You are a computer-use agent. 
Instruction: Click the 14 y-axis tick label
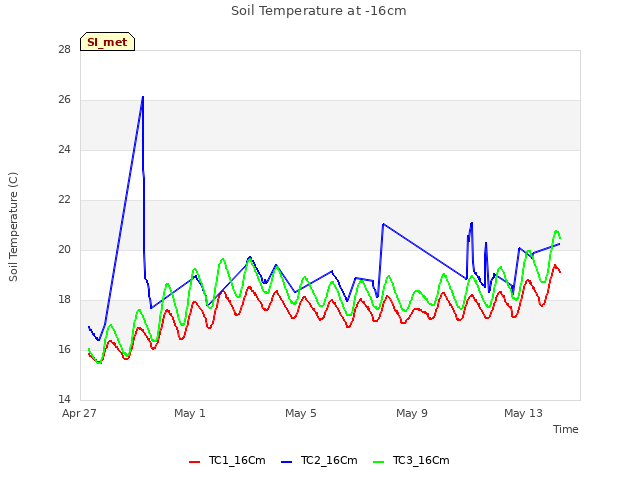point(64,399)
